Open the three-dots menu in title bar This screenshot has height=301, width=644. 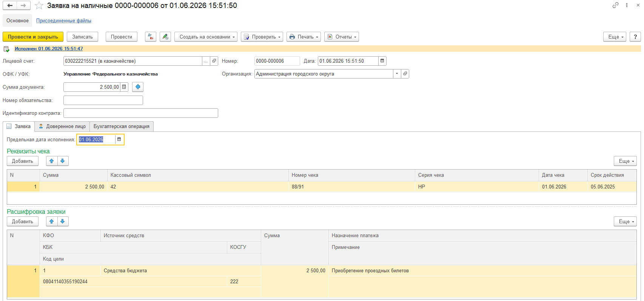627,5
